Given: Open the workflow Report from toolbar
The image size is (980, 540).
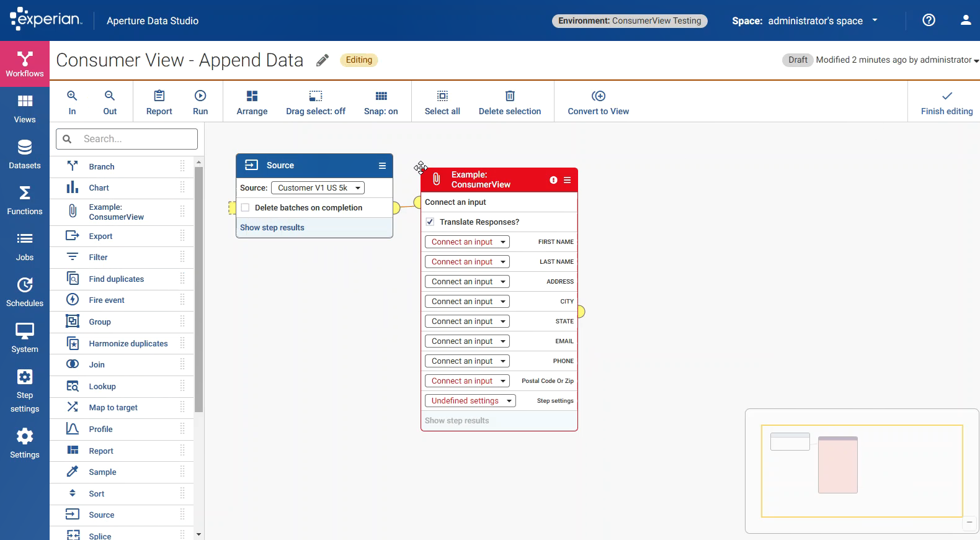Looking at the screenshot, I should point(159,102).
